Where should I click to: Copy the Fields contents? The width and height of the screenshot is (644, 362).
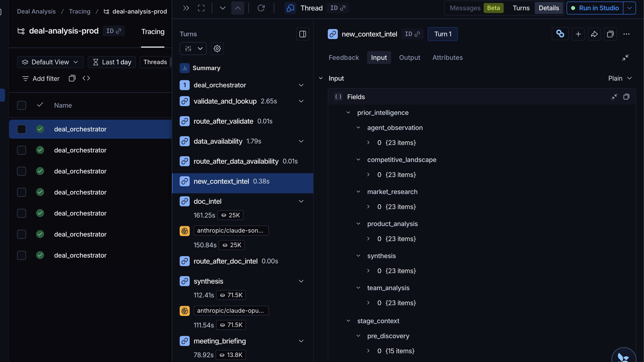pyautogui.click(x=626, y=97)
